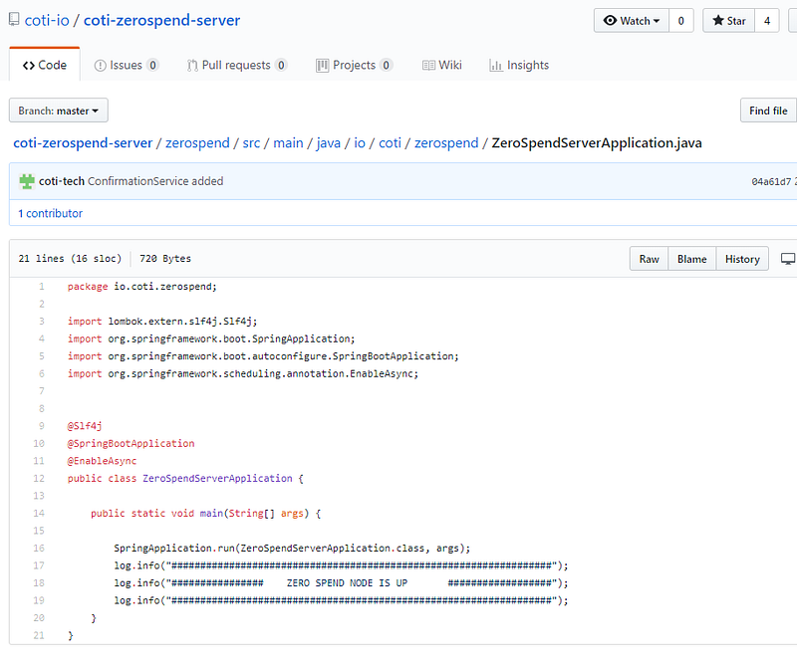Open the Watch dropdown
Image resolution: width=797 pixels, height=672 pixels.
pos(632,21)
